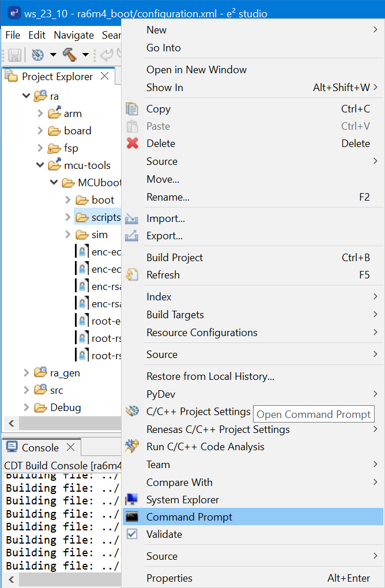
Task: Expand the src folder
Action: tap(27, 390)
